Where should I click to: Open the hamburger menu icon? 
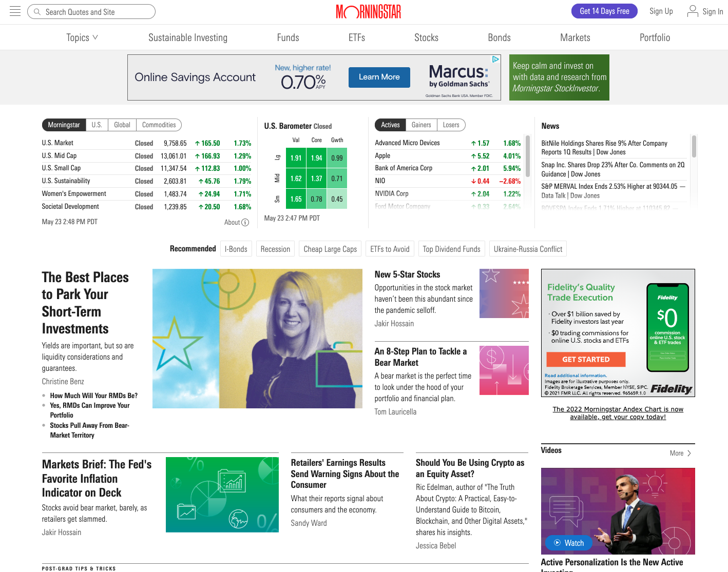click(15, 11)
